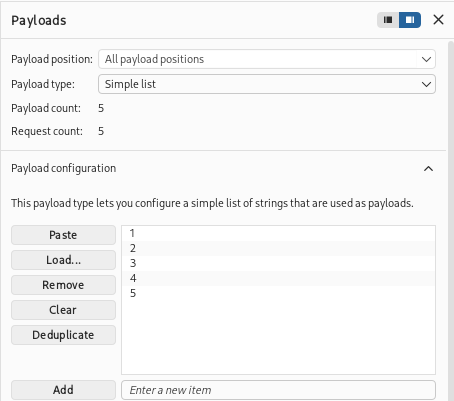Click the Load... button
The image size is (454, 401).
[63, 260]
